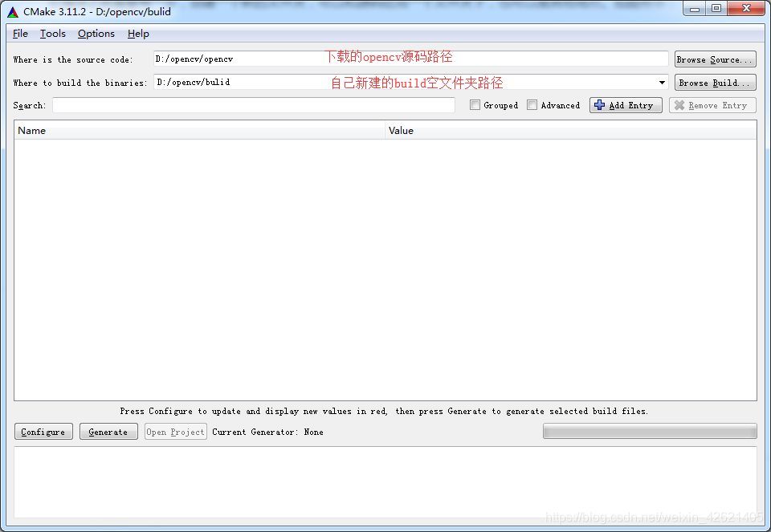
Task: Click the Remove Entry button
Action: coord(712,105)
